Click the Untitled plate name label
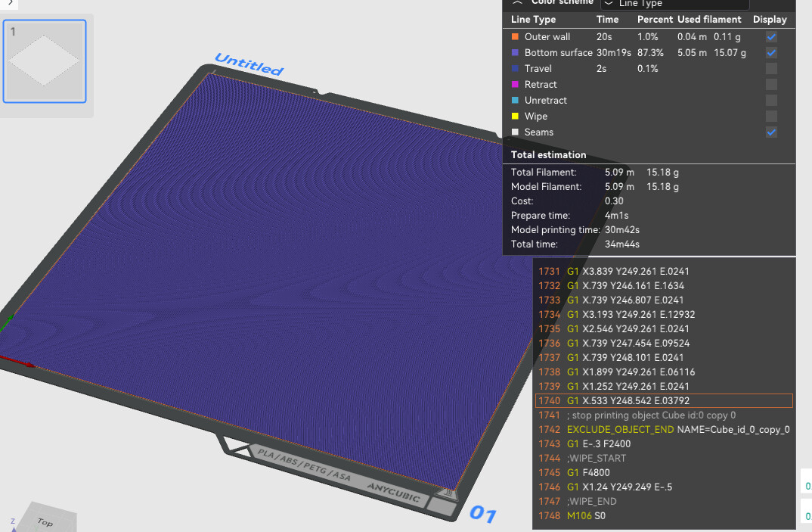This screenshot has width=812, height=532. click(x=249, y=64)
